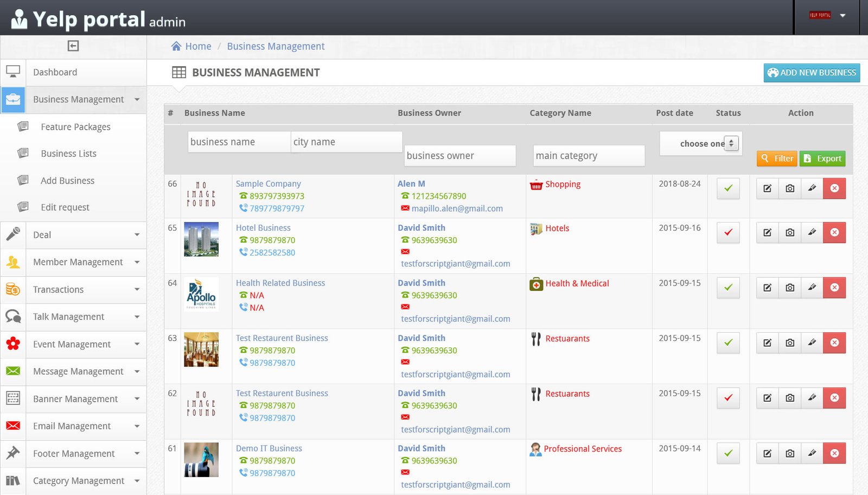Open camera icon for Hotel Business
This screenshot has height=495, width=868.
[x=790, y=232]
